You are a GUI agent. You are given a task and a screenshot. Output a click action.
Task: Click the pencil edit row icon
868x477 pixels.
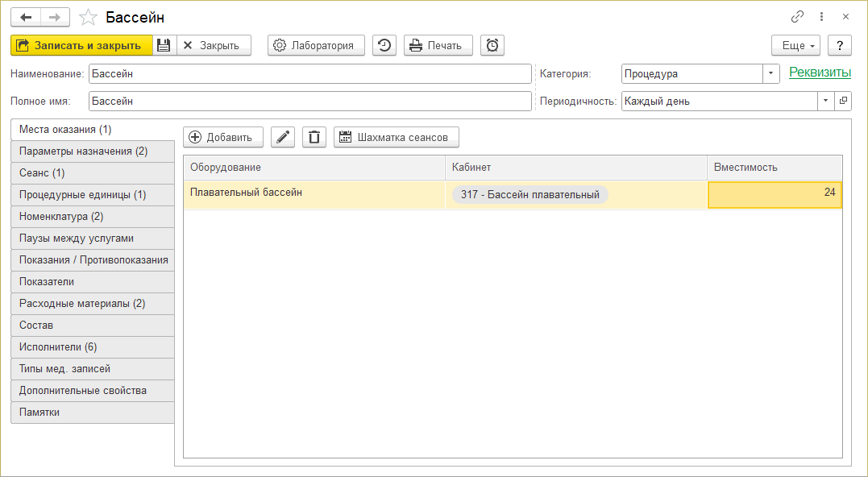(x=282, y=137)
